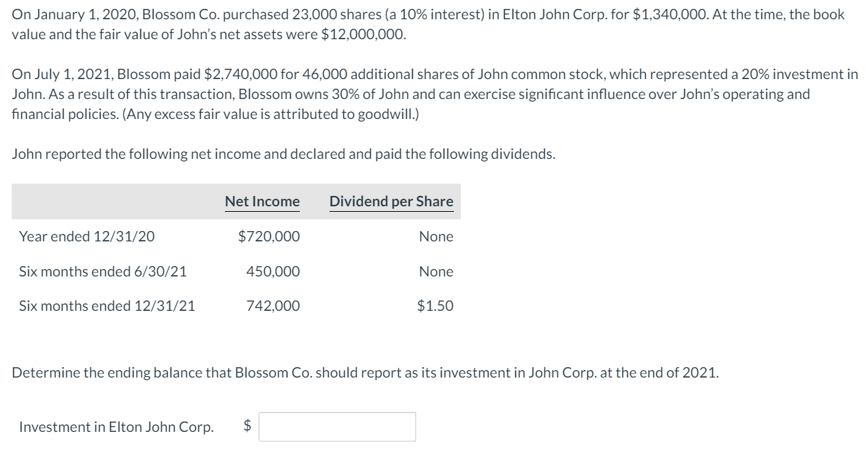The image size is (868, 458).
Task: Click the Investment in Elton John Corp. label
Action: [x=112, y=426]
